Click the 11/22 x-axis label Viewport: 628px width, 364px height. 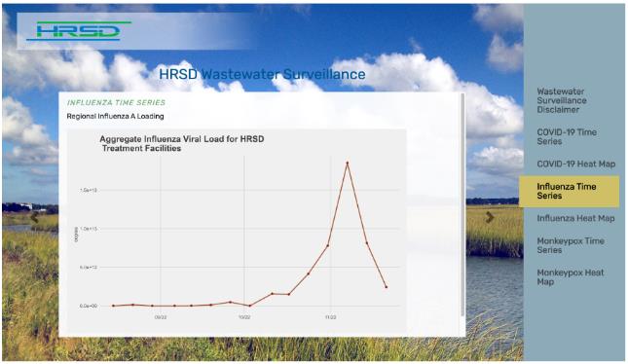click(x=330, y=317)
